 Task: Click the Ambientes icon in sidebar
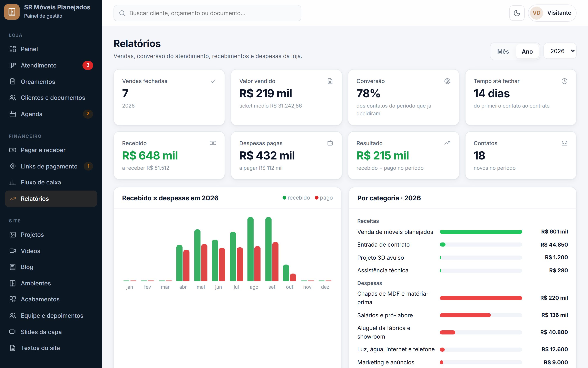13,283
